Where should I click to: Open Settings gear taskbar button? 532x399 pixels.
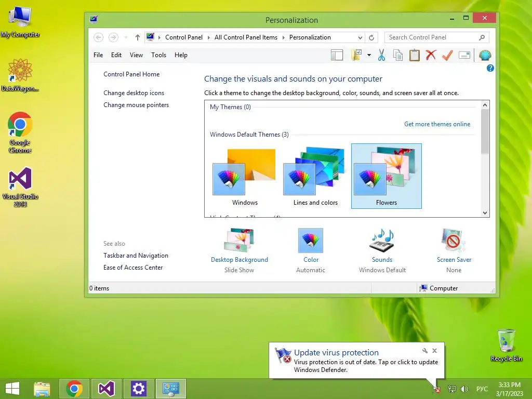(138, 389)
